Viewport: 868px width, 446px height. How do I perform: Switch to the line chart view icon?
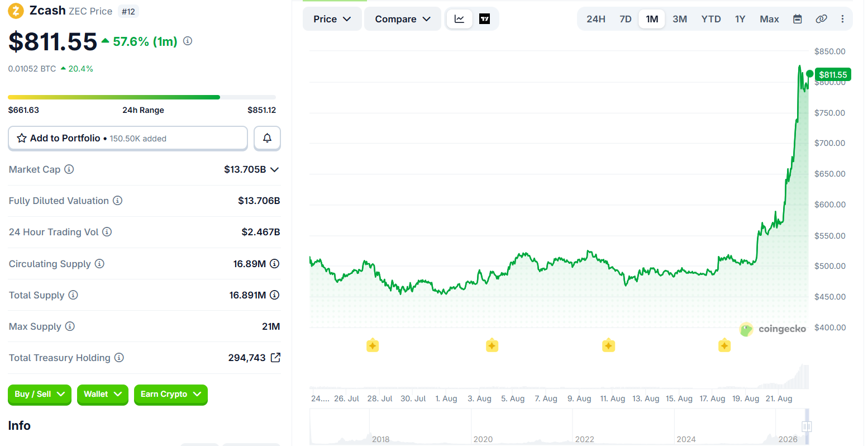[460, 19]
